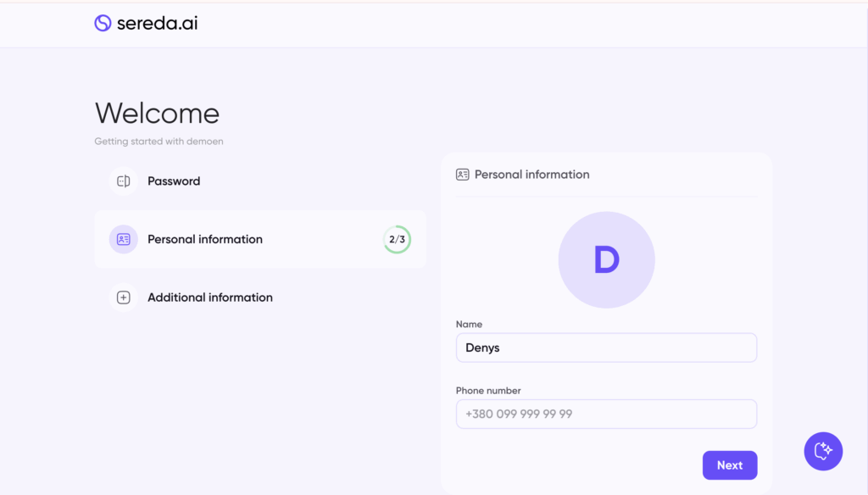
Task: Click the Name field label
Action: 469,325
